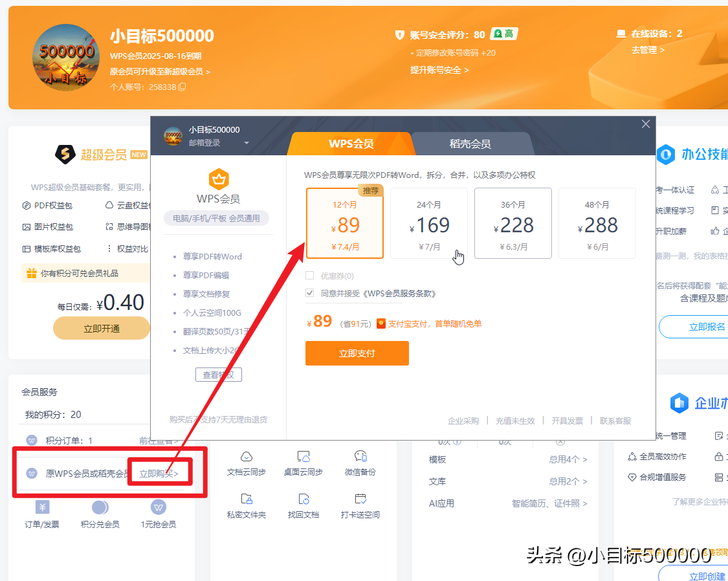The height and width of the screenshot is (581, 728).
Task: Expand the 邮箱登录 account dropdown arrow
Action: tap(247, 143)
